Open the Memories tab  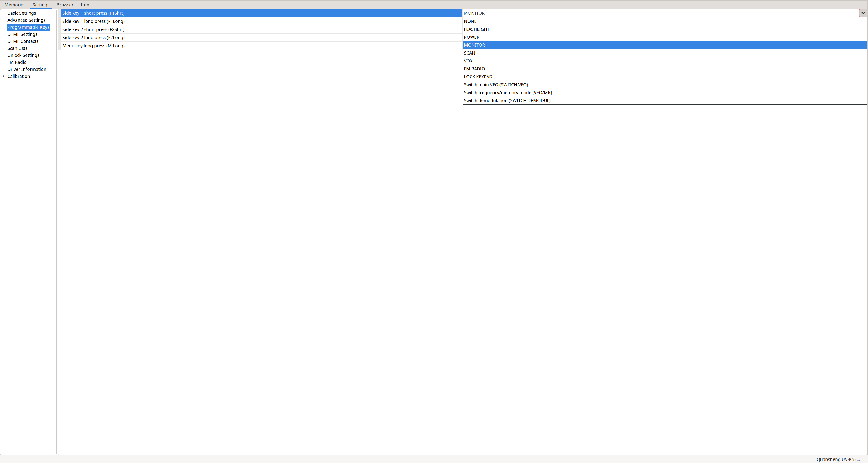pos(15,5)
